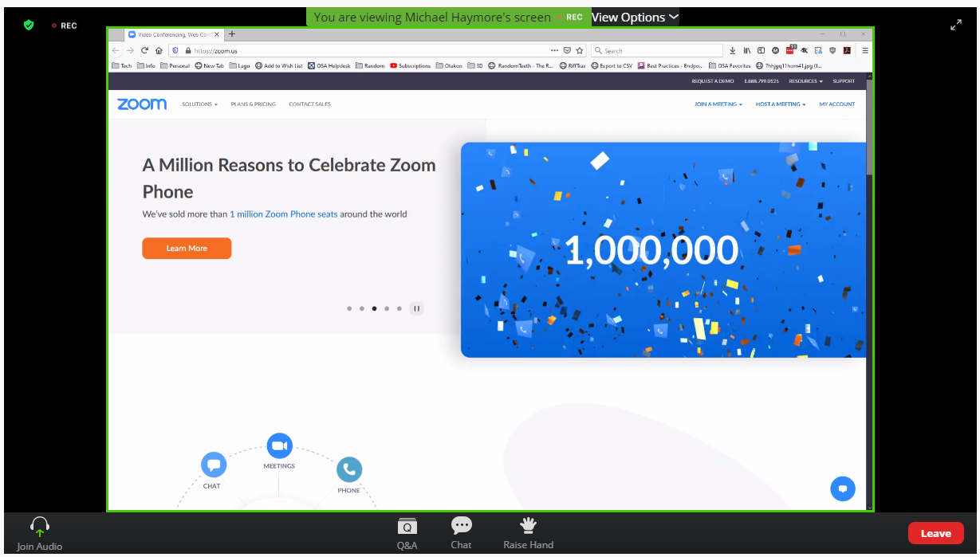Pause the hero carousel
This screenshot has width=980, height=557.
416,308
